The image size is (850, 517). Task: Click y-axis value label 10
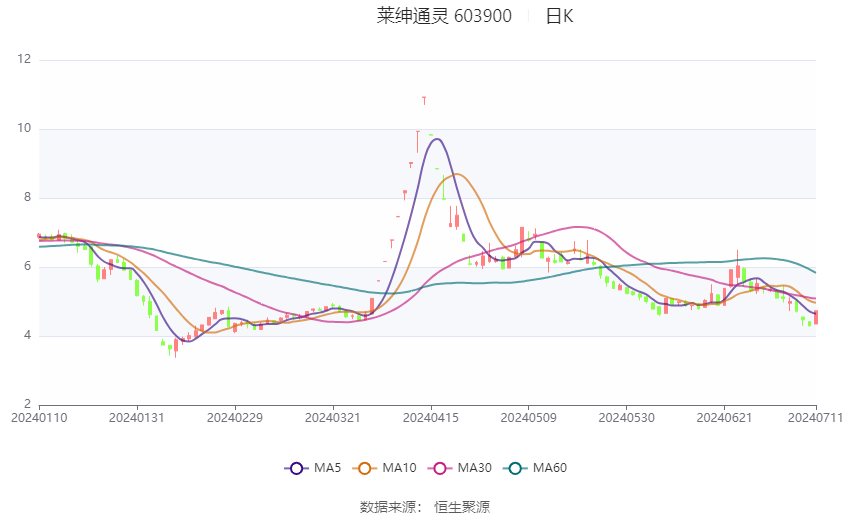[x=24, y=128]
